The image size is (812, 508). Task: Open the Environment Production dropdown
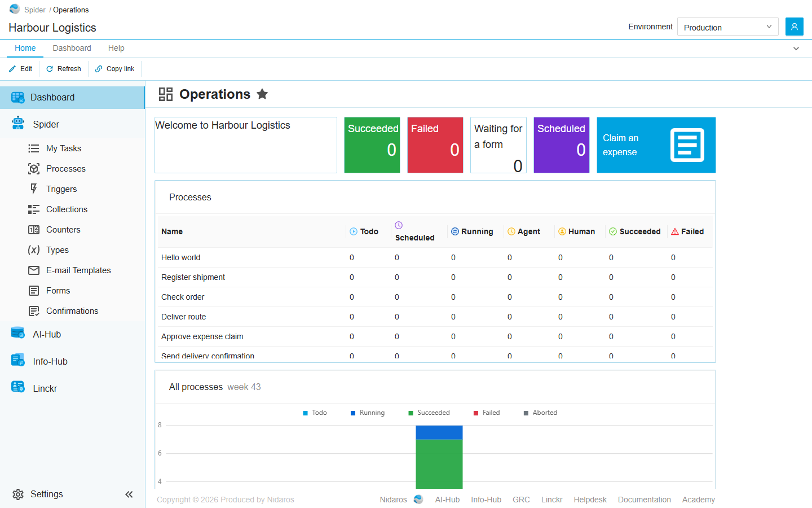click(727, 27)
